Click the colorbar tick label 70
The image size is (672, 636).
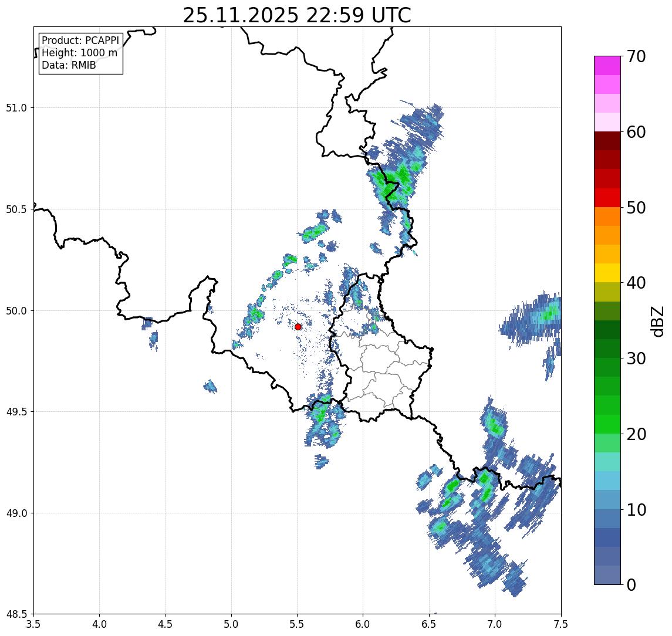(636, 56)
